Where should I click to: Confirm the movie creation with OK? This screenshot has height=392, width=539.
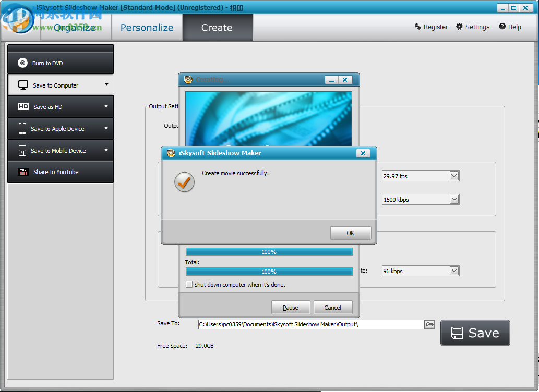pos(350,233)
